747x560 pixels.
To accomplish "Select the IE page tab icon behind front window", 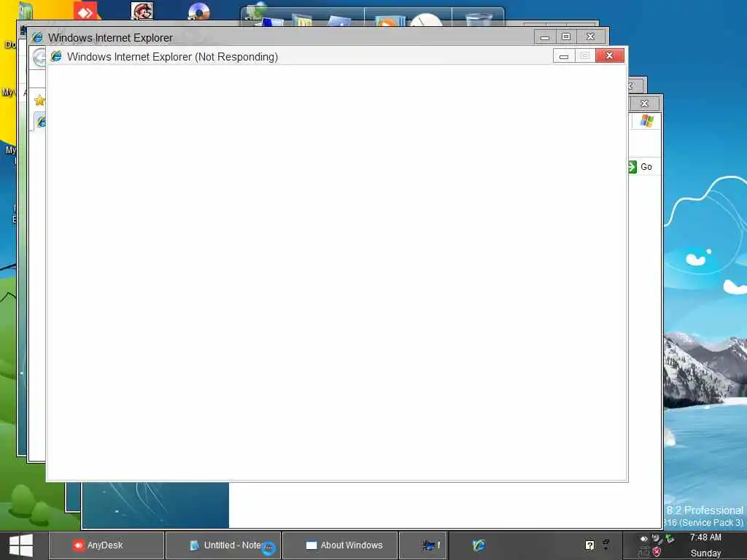I will 41,122.
